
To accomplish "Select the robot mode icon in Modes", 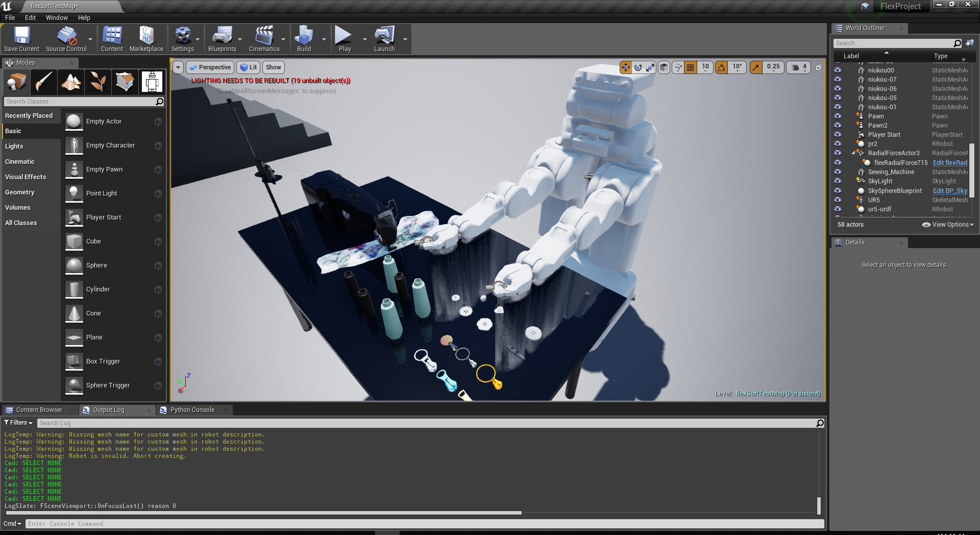I will [x=152, y=82].
